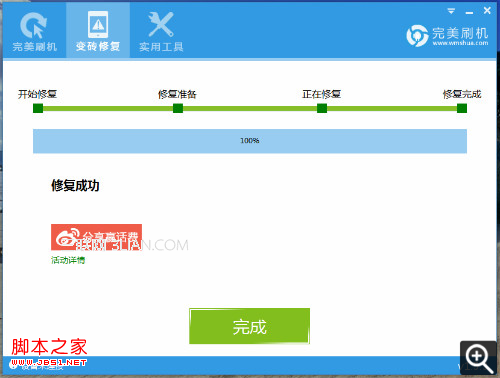Click the 完成 button

[250, 326]
